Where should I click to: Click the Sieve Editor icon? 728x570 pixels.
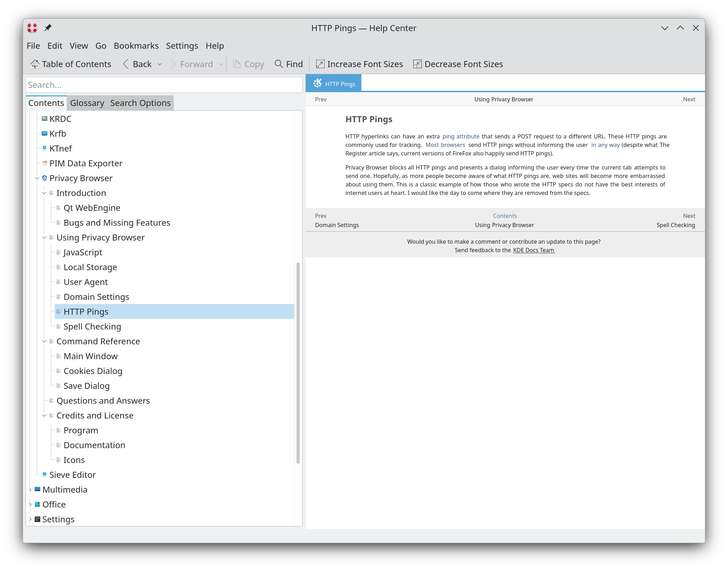[x=45, y=475]
